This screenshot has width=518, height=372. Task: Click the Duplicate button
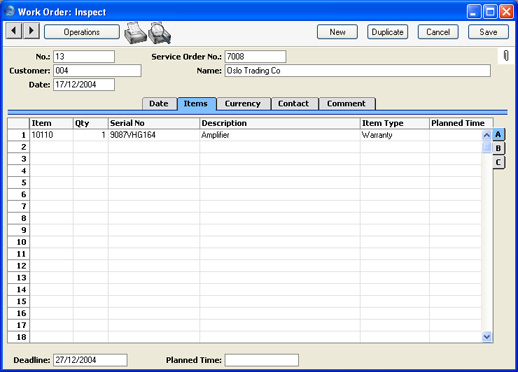click(387, 32)
